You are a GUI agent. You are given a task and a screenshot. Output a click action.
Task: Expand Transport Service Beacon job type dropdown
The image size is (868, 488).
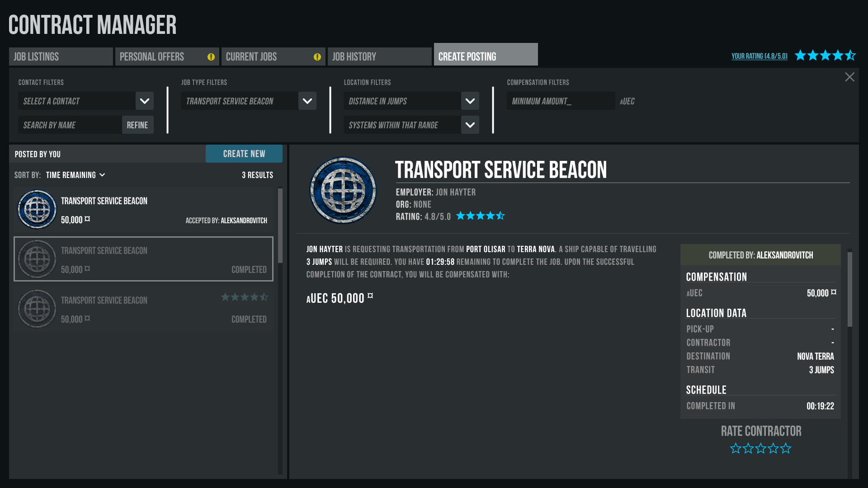[x=307, y=101]
